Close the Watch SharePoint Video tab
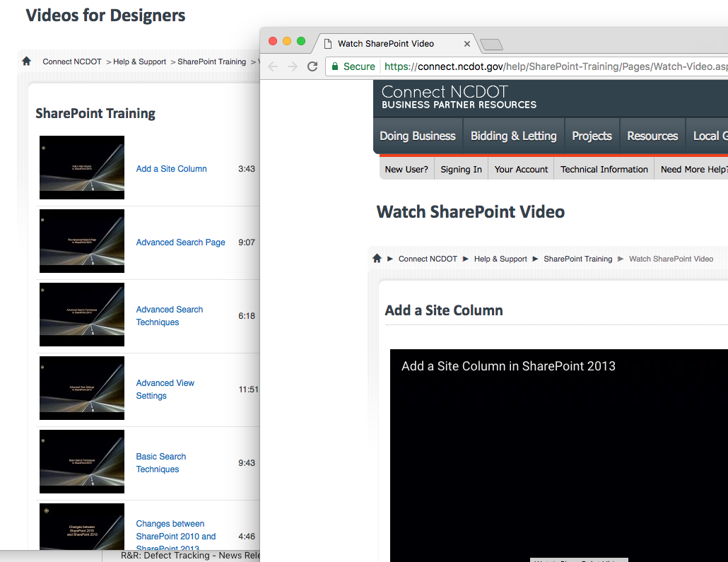This screenshot has width=728, height=562. (x=467, y=44)
